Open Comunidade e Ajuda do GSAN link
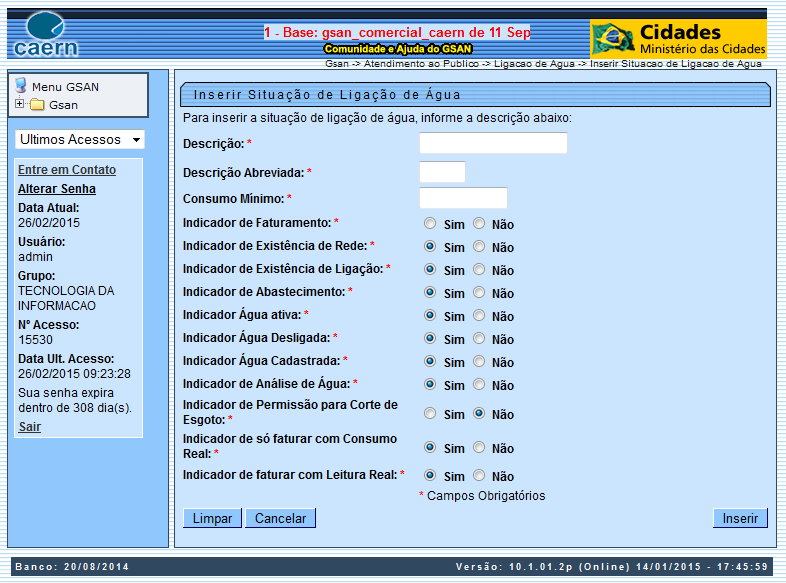 click(398, 48)
